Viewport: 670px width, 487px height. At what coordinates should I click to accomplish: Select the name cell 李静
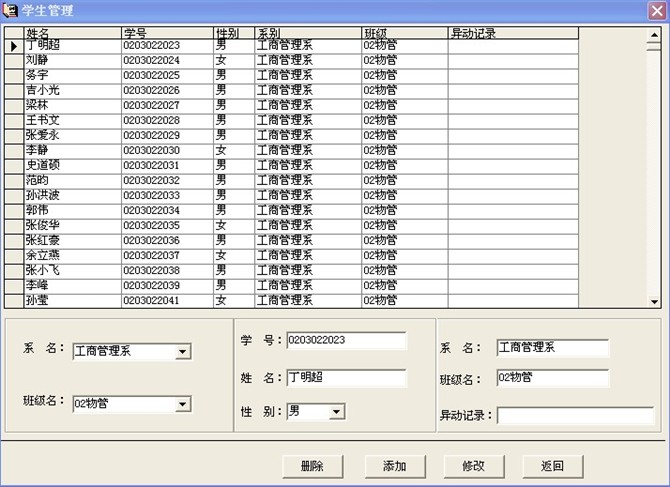[73, 151]
